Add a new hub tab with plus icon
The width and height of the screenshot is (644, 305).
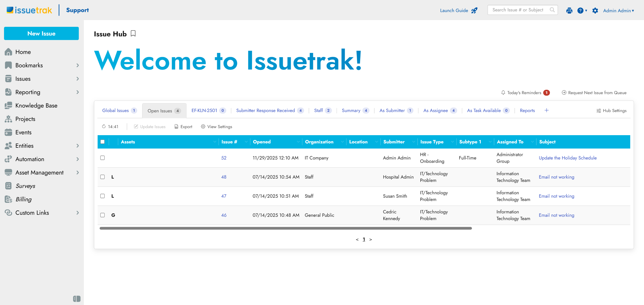tap(546, 110)
